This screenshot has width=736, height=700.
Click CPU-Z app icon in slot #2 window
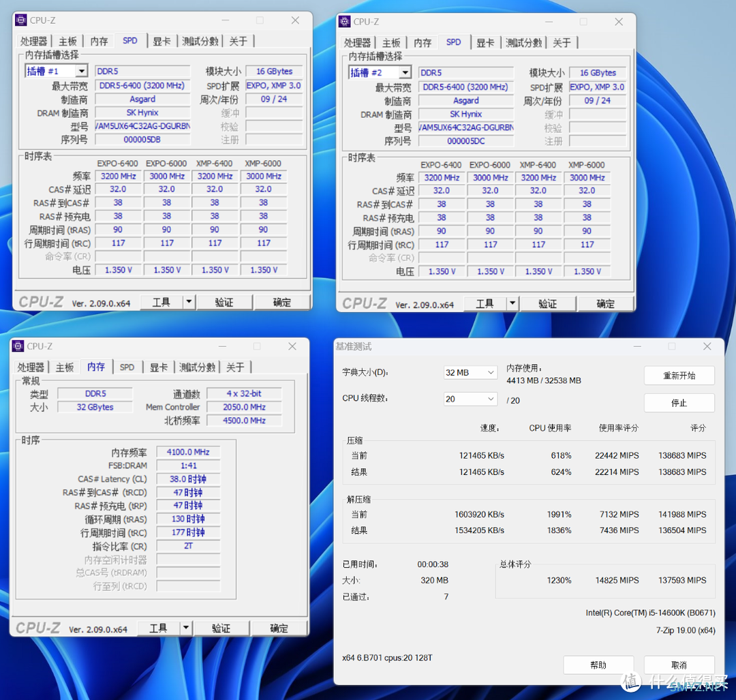click(345, 22)
